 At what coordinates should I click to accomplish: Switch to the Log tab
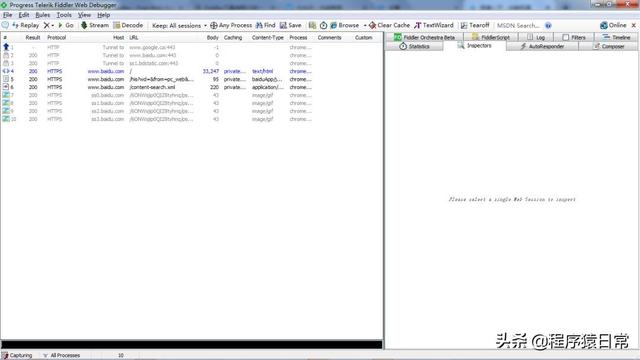[536, 37]
